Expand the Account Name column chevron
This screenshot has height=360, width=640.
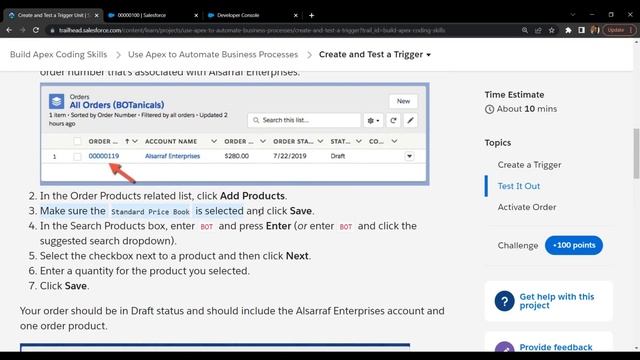point(213,141)
